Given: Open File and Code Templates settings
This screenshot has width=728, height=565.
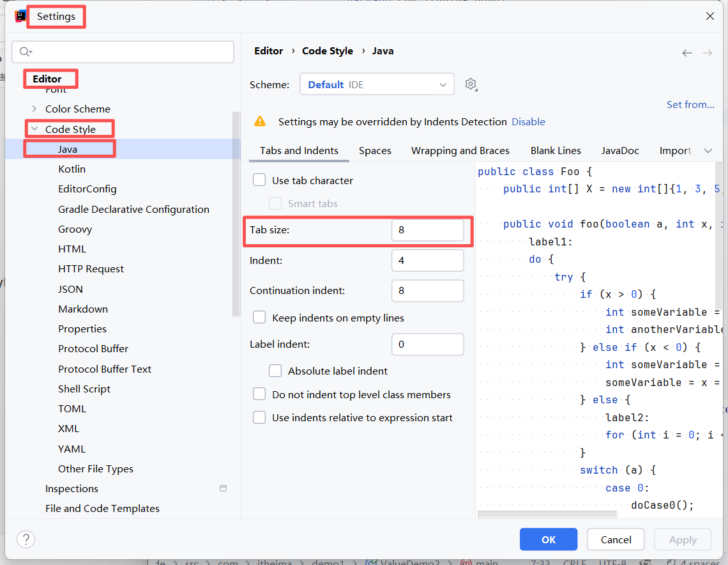Looking at the screenshot, I should pyautogui.click(x=103, y=509).
